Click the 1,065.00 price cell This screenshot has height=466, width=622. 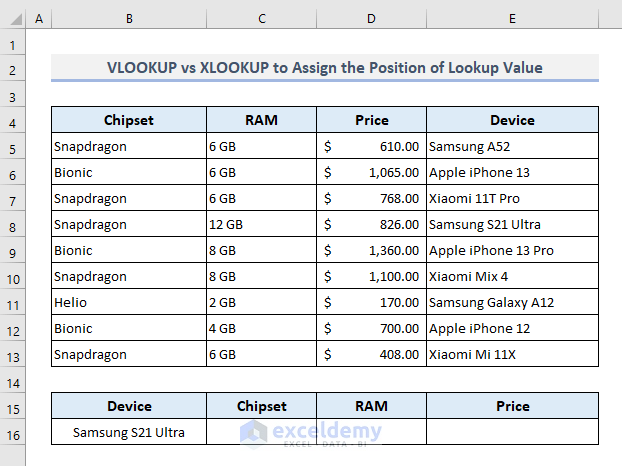tap(372, 172)
